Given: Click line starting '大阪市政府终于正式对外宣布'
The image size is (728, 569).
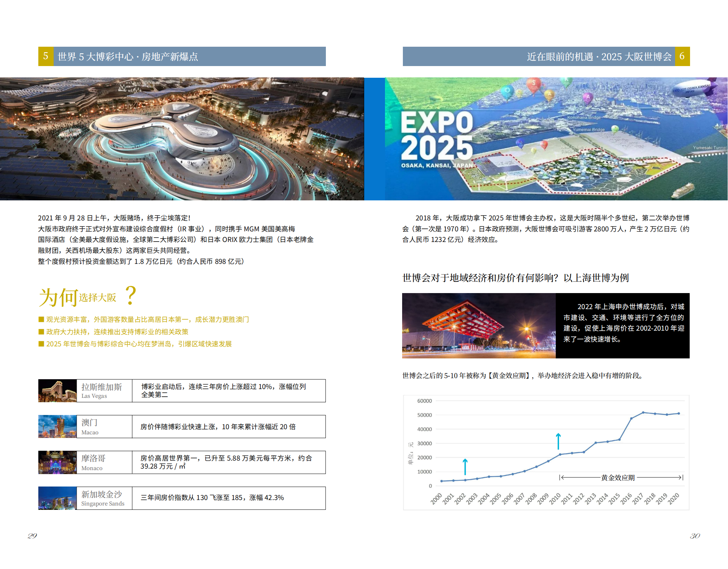Looking at the screenshot, I should pos(166,229).
